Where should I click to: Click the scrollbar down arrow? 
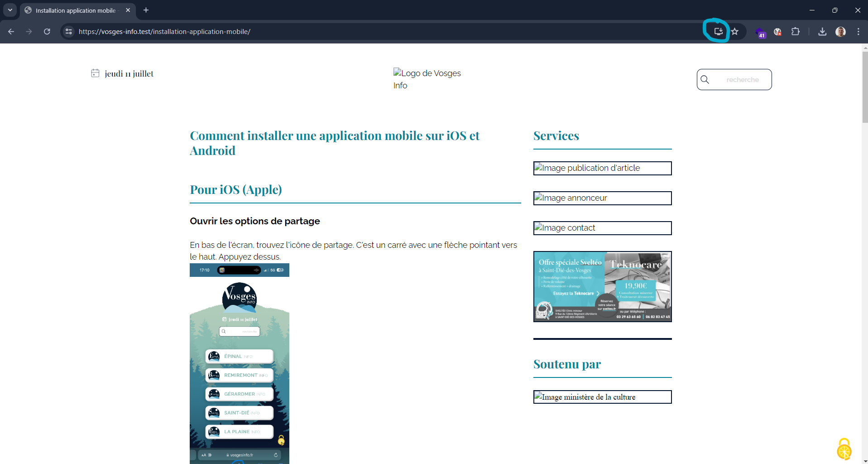coord(865,461)
